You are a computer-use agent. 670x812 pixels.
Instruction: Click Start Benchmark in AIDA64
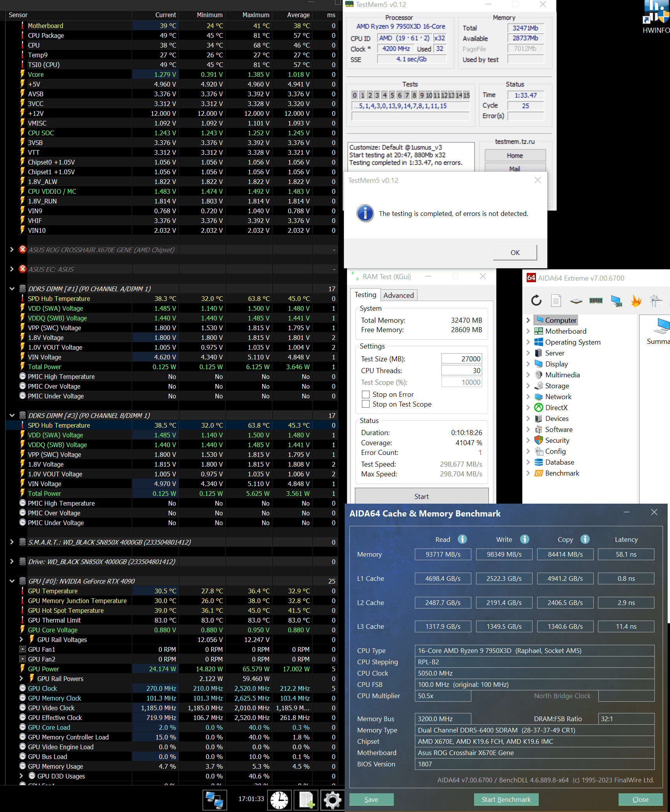(506, 800)
